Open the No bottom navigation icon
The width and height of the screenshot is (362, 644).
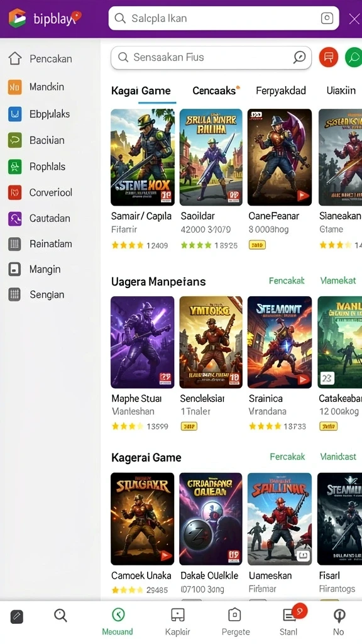(339, 615)
